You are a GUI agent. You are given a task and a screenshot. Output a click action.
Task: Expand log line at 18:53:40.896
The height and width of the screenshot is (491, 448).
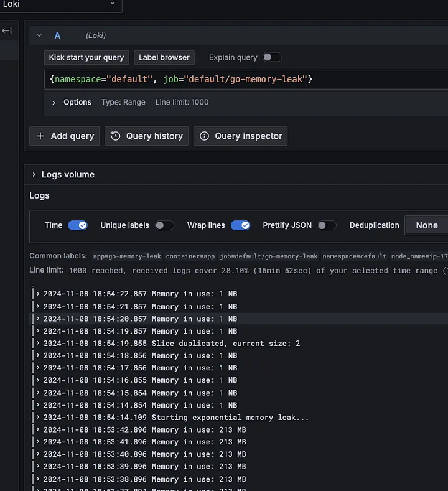tap(38, 454)
